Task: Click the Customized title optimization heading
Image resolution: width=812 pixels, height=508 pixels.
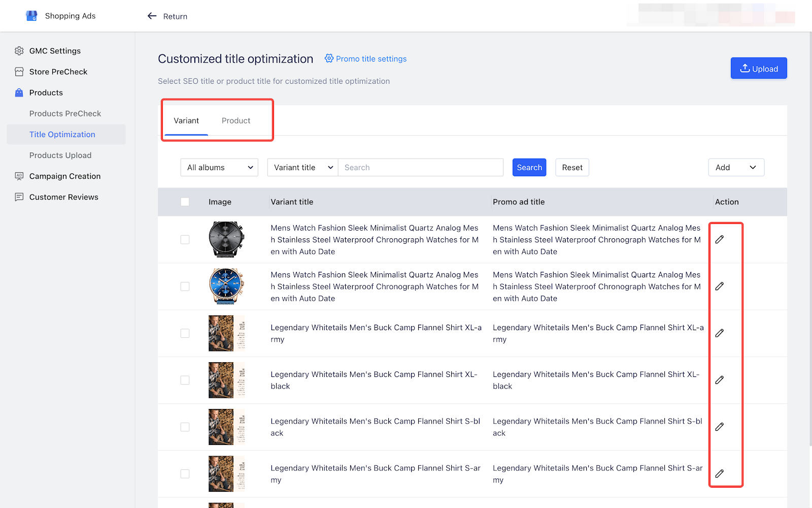Action: pos(235,59)
